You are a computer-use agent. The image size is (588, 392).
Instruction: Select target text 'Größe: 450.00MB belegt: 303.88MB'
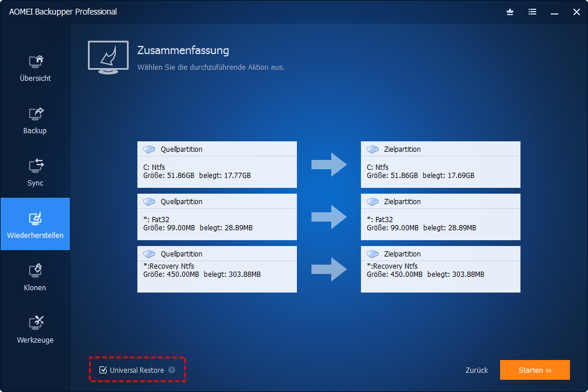pos(425,275)
